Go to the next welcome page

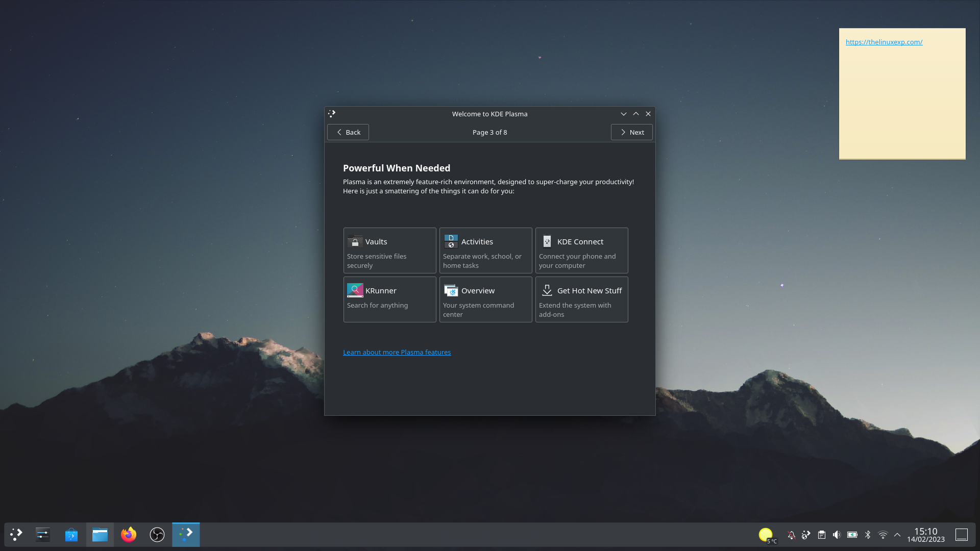pos(631,132)
